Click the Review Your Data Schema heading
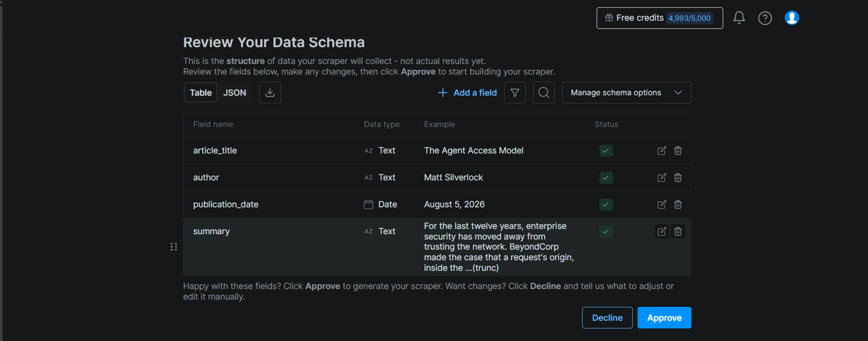The image size is (868, 341). click(274, 43)
